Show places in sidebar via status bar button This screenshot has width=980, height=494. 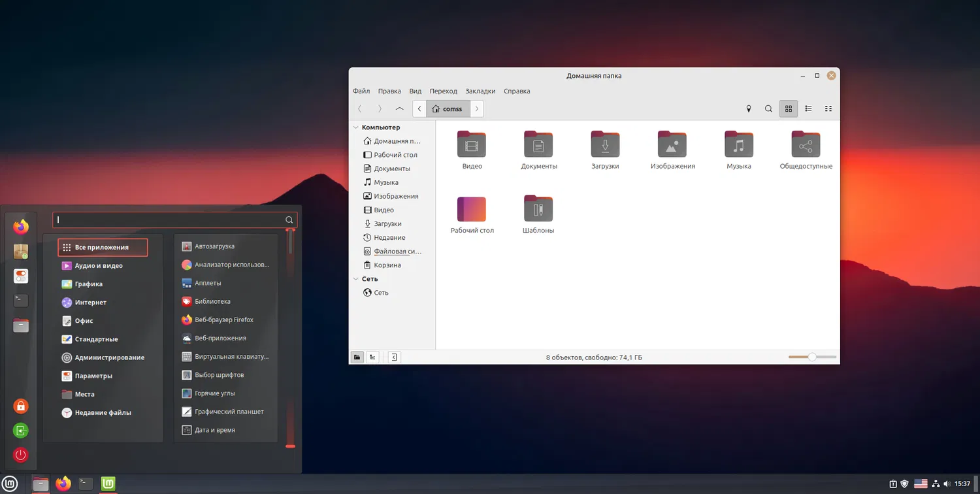[357, 357]
